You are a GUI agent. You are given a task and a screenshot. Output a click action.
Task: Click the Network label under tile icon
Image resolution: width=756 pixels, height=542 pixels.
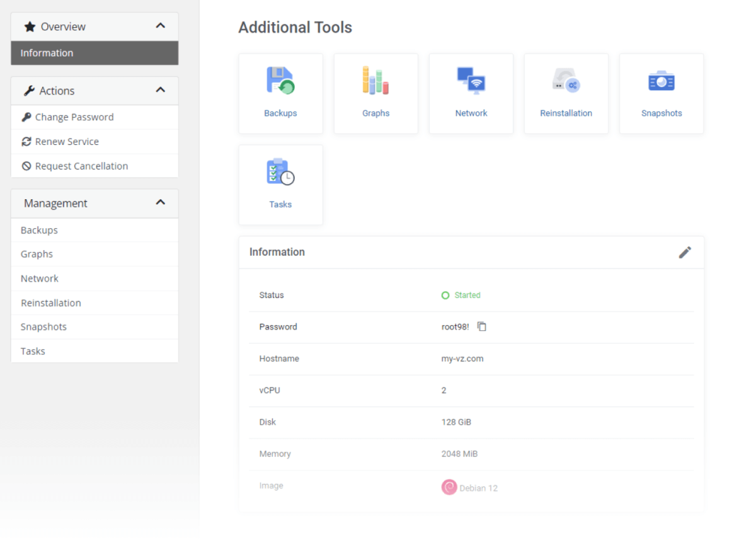point(471,113)
